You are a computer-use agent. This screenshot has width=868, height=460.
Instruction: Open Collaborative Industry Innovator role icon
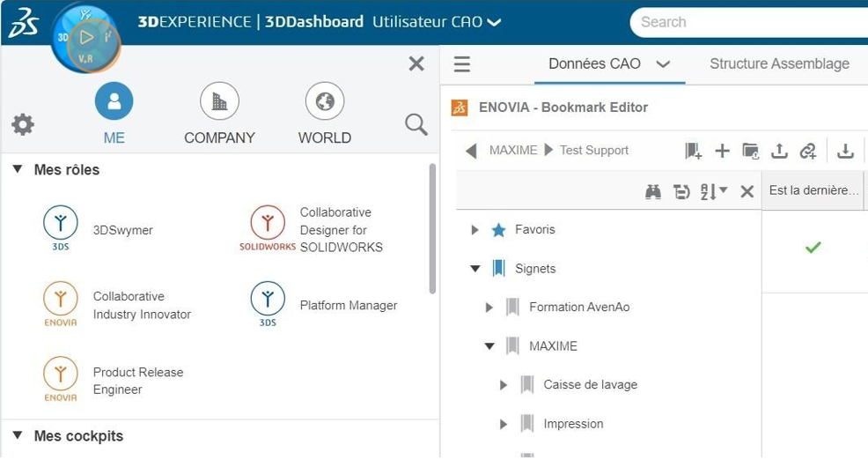pyautogui.click(x=61, y=304)
